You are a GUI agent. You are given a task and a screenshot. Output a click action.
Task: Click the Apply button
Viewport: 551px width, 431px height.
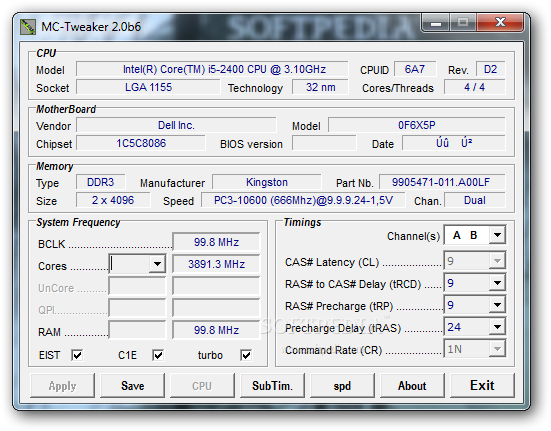point(62,386)
